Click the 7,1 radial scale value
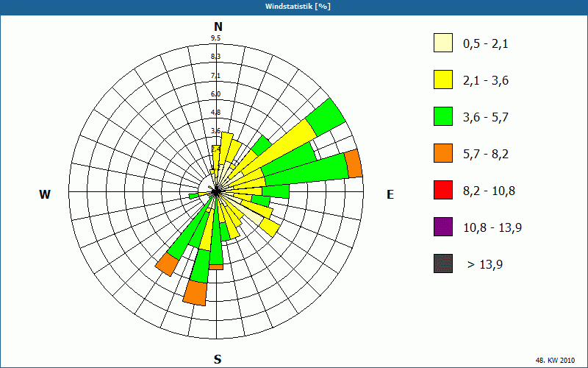 pos(215,76)
